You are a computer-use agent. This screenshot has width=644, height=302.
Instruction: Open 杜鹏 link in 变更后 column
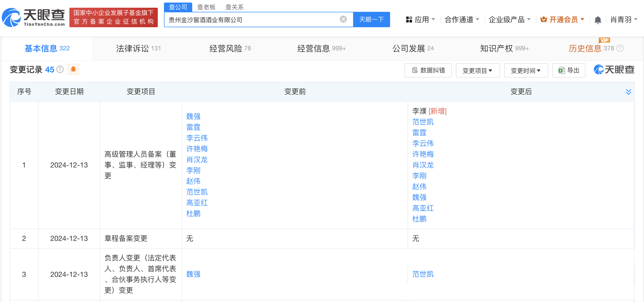point(419,219)
